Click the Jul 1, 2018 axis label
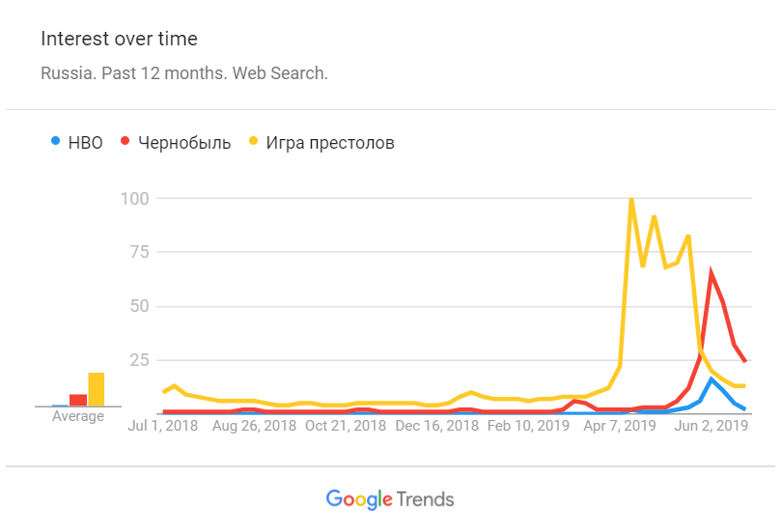Viewport: 781px width, 532px height. coord(164,425)
